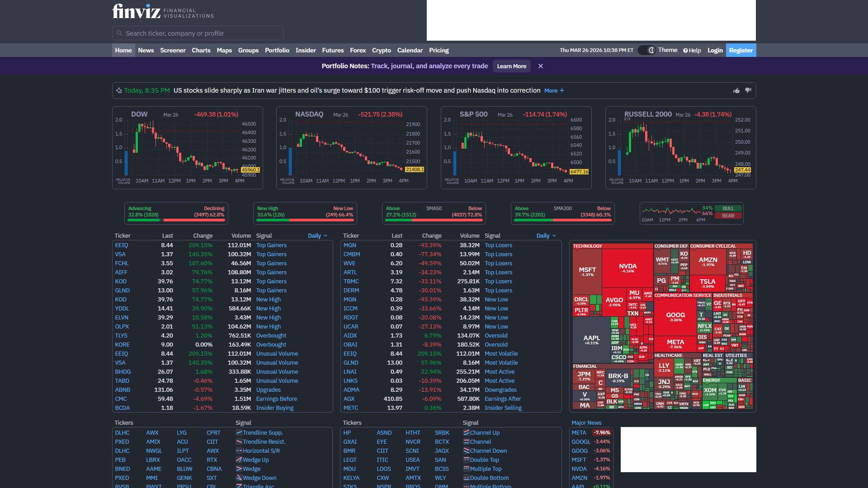
Task: Click the Register button
Action: pyautogui.click(x=741, y=50)
